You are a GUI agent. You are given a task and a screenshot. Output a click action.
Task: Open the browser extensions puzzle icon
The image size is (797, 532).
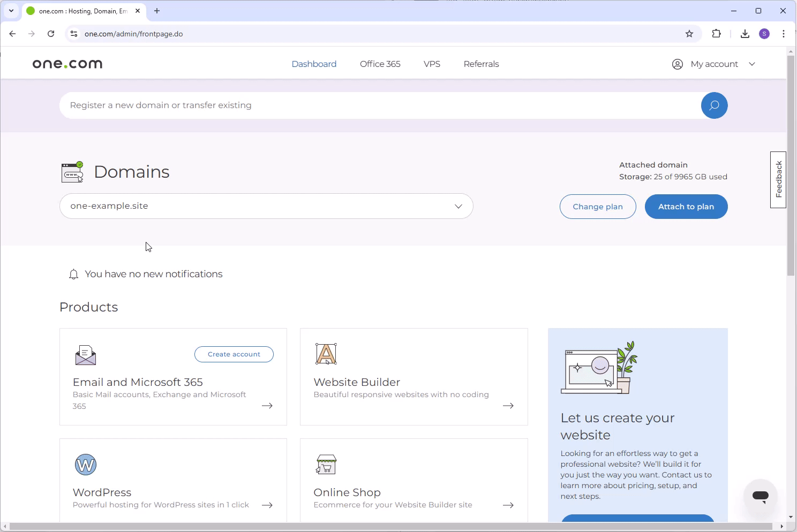pyautogui.click(x=716, y=33)
